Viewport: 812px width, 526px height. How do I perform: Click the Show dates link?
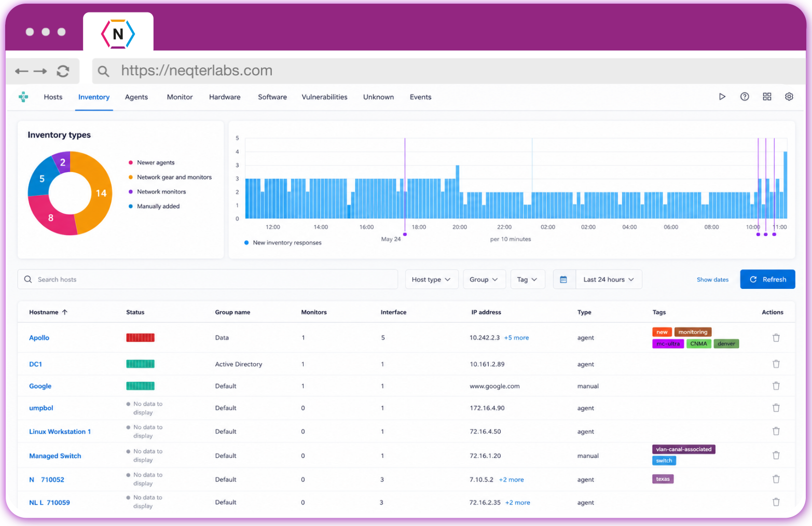point(712,280)
